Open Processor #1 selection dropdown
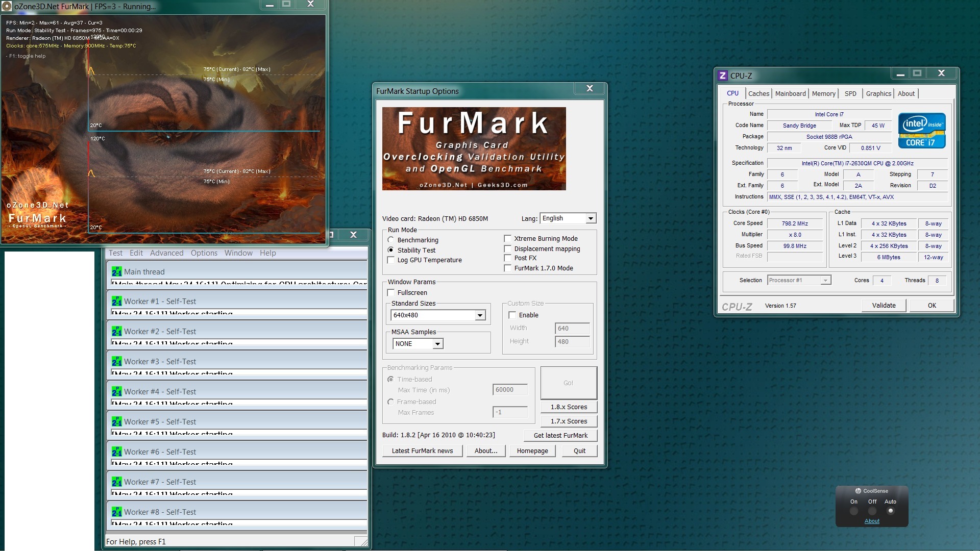980x551 pixels. tap(799, 280)
